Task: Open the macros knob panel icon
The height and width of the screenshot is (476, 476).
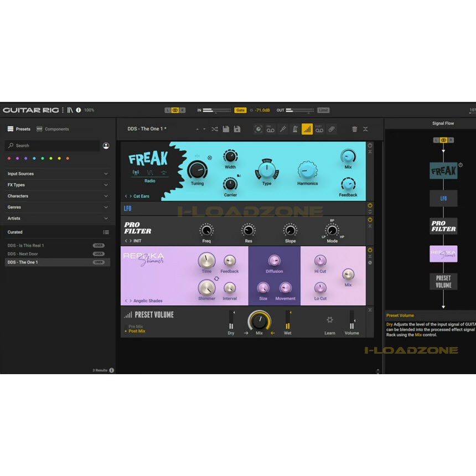Action: pos(258,130)
